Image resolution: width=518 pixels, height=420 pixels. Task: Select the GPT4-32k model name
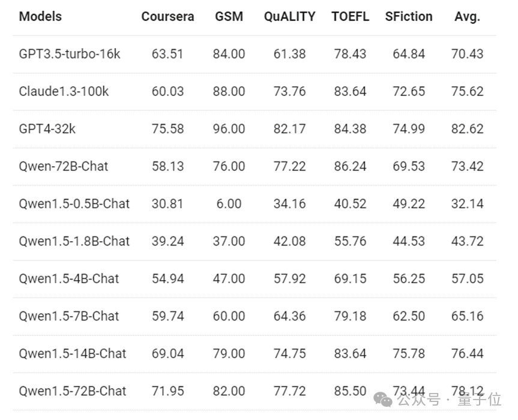pyautogui.click(x=47, y=129)
